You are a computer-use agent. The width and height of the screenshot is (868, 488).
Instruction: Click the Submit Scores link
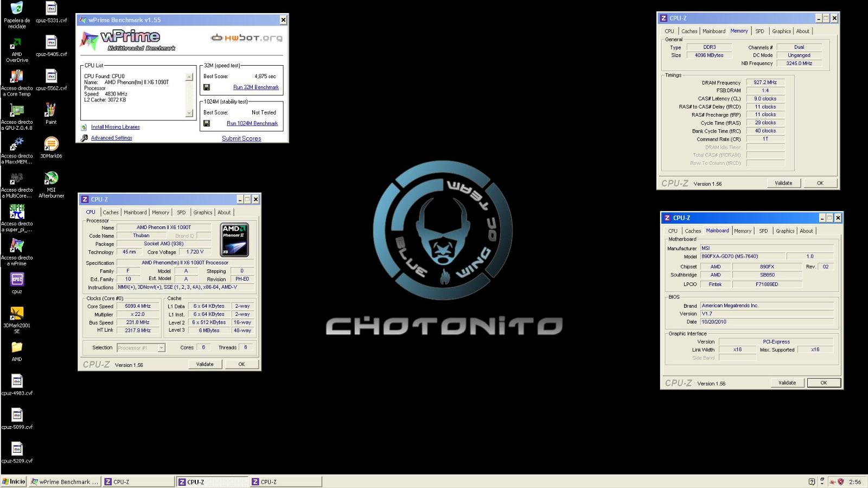(x=241, y=139)
